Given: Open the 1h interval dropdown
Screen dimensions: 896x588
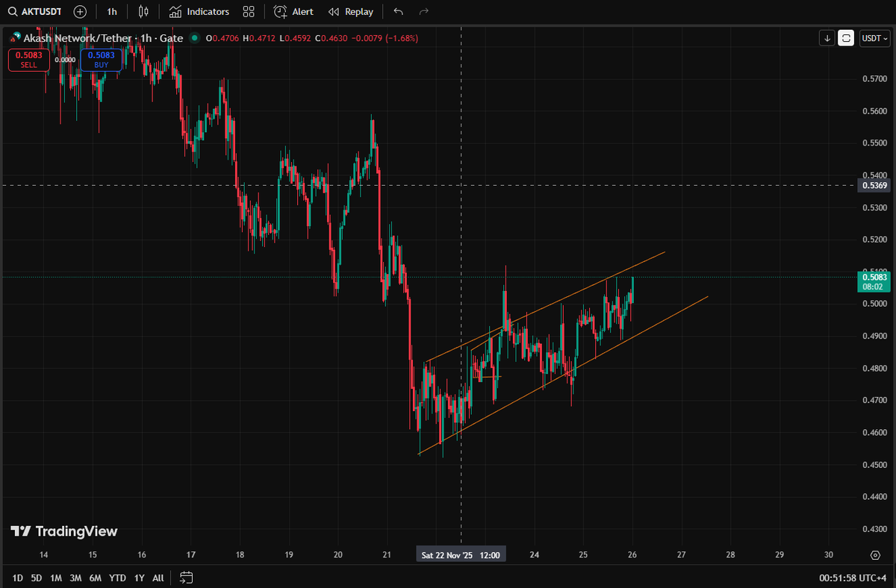Looking at the screenshot, I should click(x=112, y=12).
